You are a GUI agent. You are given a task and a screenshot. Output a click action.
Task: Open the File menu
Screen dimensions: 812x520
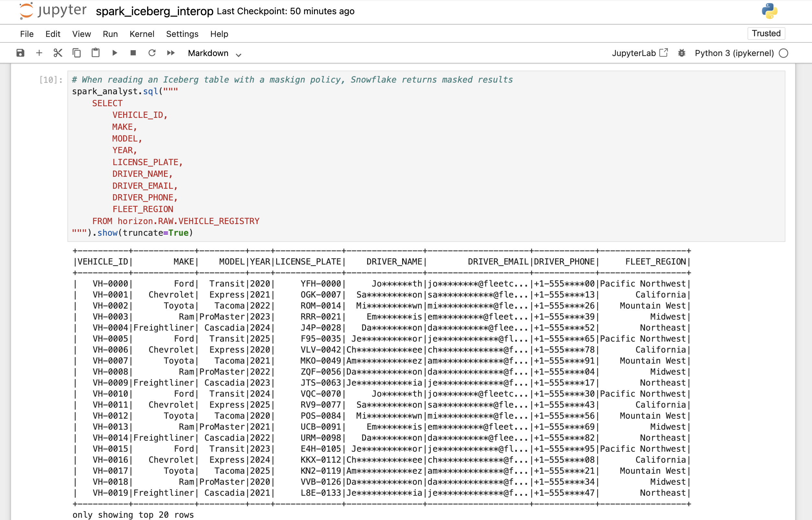27,34
